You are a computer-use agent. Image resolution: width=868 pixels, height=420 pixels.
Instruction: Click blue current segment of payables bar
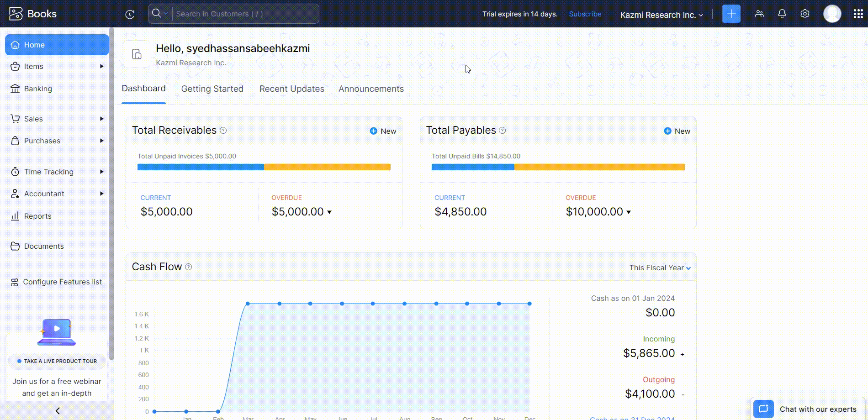pyautogui.click(x=473, y=167)
